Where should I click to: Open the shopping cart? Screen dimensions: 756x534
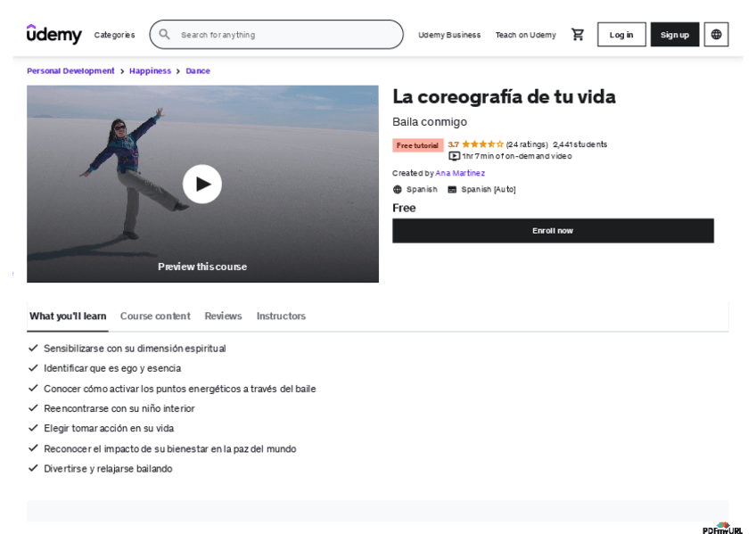tap(577, 34)
